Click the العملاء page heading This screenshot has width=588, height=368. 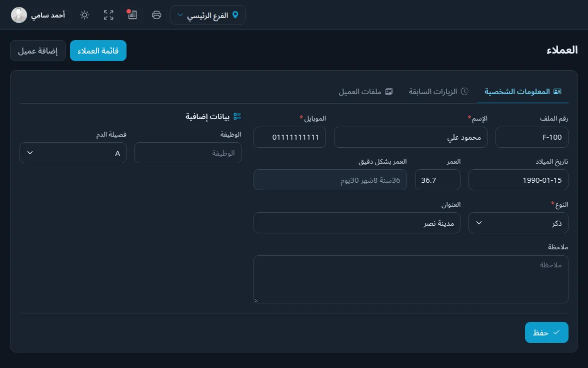pos(562,50)
